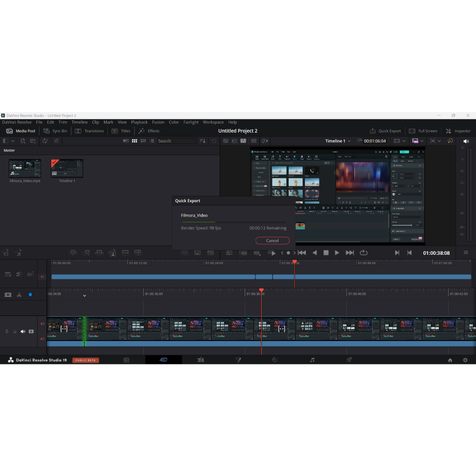The width and height of the screenshot is (476, 476).
Task: Jump to the last frame
Action: (x=350, y=252)
